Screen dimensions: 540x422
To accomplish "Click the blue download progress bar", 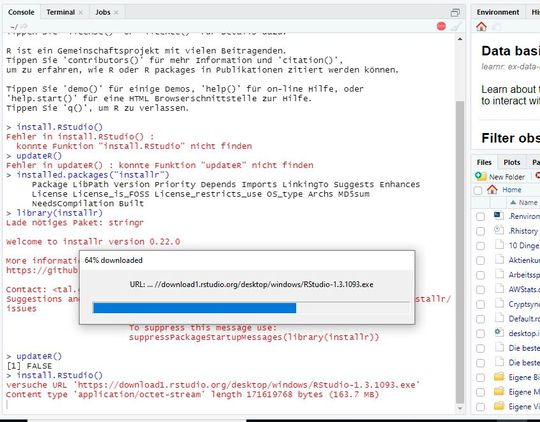I will tap(195, 308).
